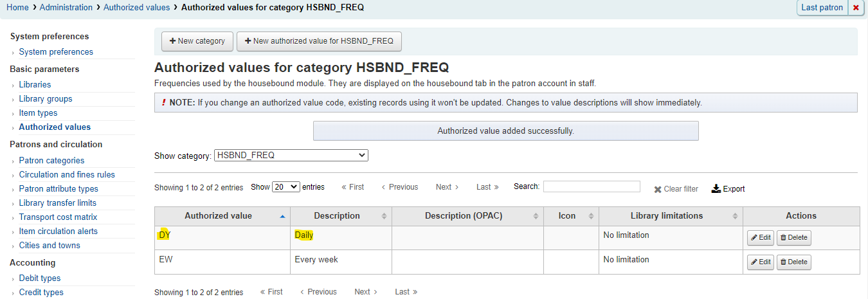Viewport: 868px width, 299px height.
Task: Open the Show 20 entries dropdown
Action: [x=286, y=186]
